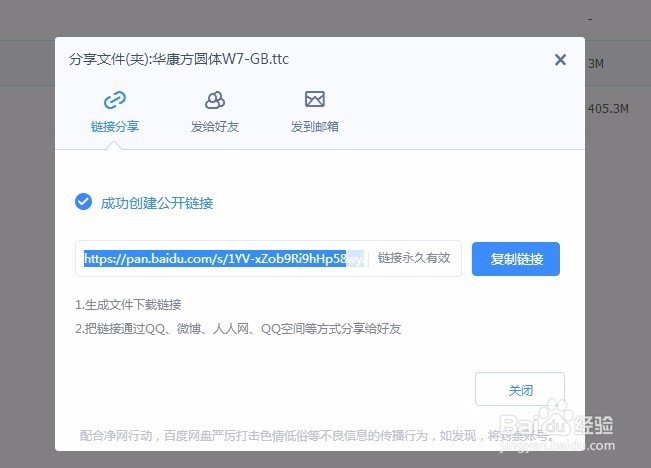Select the link share chain icon

(x=115, y=100)
